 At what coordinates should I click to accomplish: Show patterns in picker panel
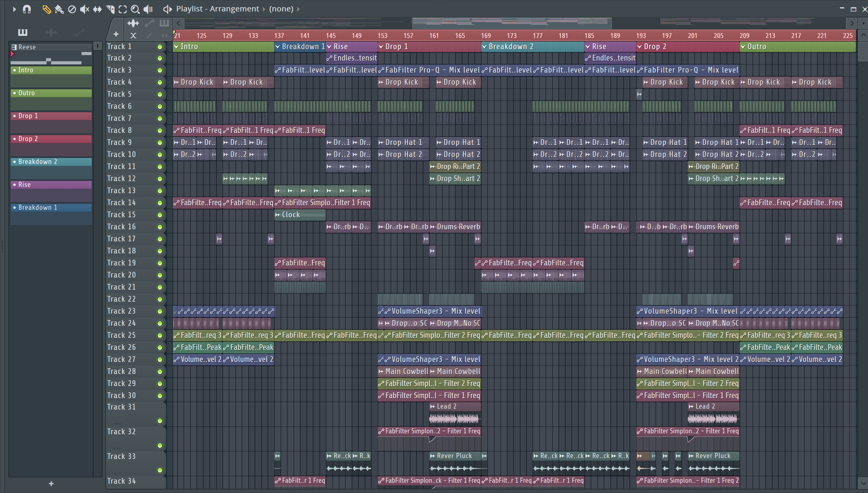click(23, 33)
